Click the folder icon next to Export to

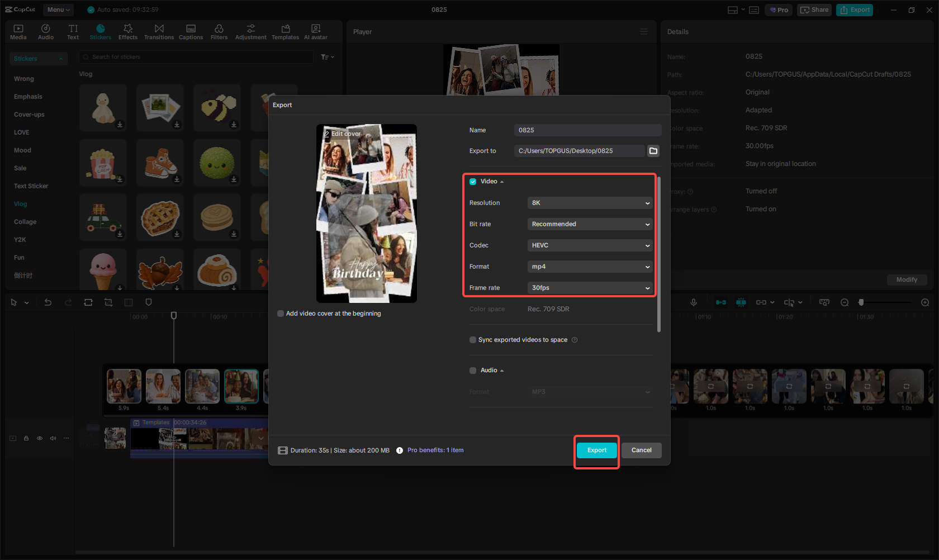653,150
